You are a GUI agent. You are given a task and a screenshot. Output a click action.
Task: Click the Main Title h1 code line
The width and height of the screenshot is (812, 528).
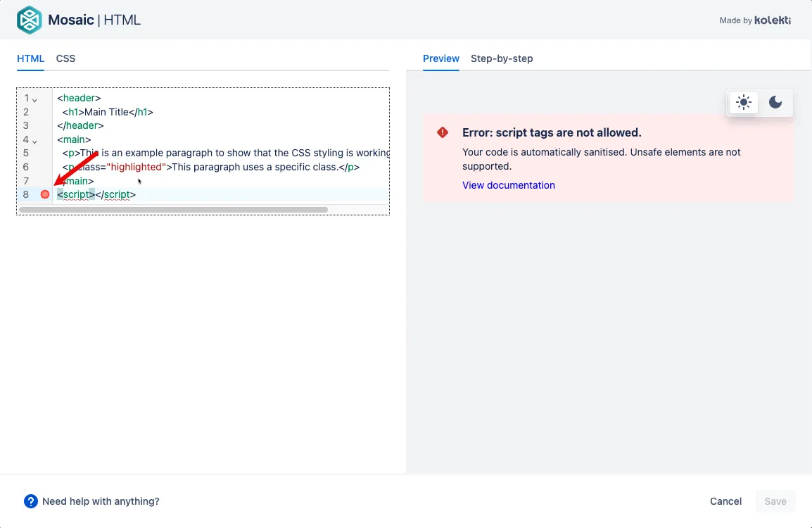(x=108, y=112)
